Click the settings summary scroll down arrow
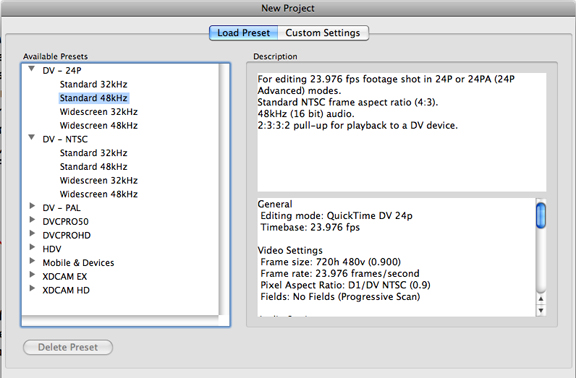The image size is (576, 378). pos(541,310)
